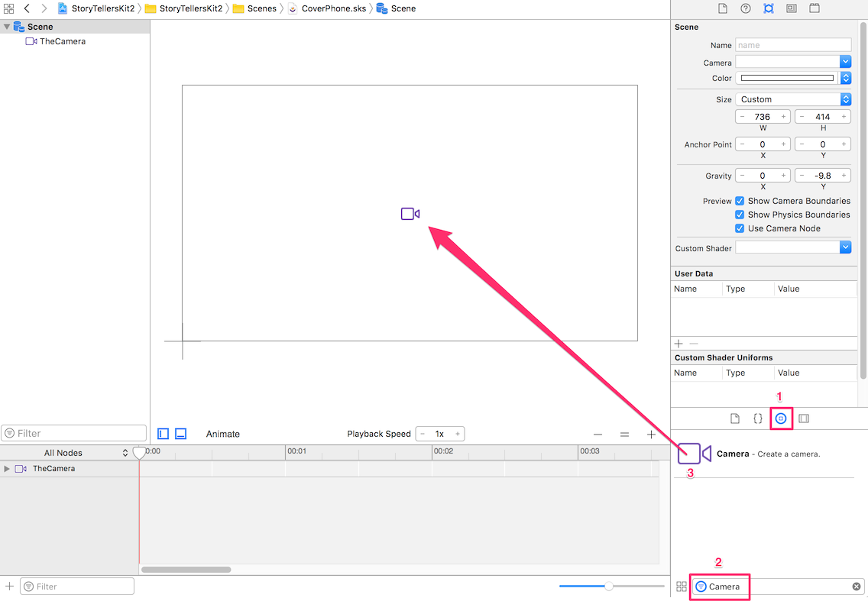This screenshot has width=868, height=601.
Task: Uncheck Show Camera Boundaries
Action: coord(740,201)
